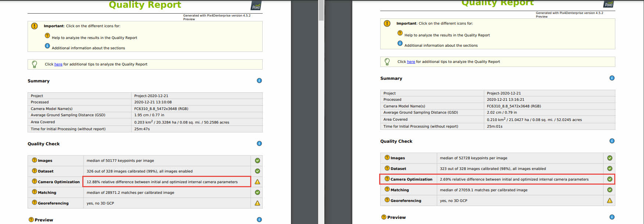Select processing time '25m:01s' in right report
The image size is (644, 224).
(x=494, y=127)
